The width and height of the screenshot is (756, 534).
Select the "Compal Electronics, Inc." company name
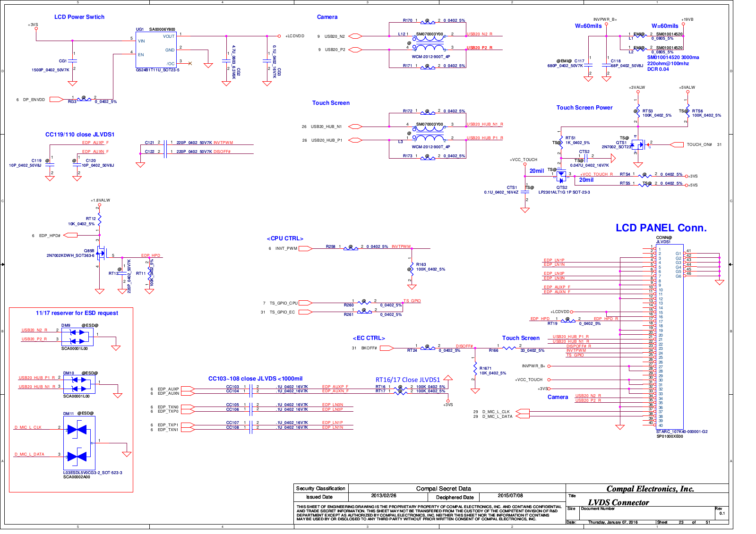pyautogui.click(x=650, y=489)
